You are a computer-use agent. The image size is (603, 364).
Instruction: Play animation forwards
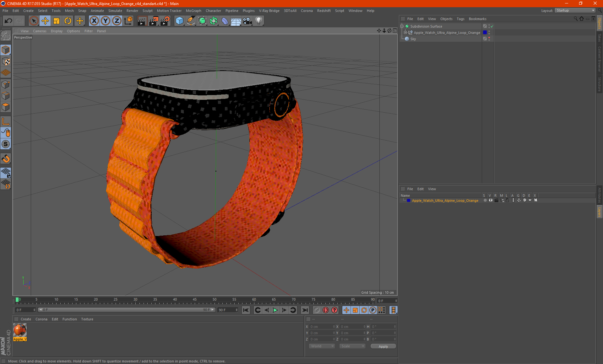click(x=275, y=310)
